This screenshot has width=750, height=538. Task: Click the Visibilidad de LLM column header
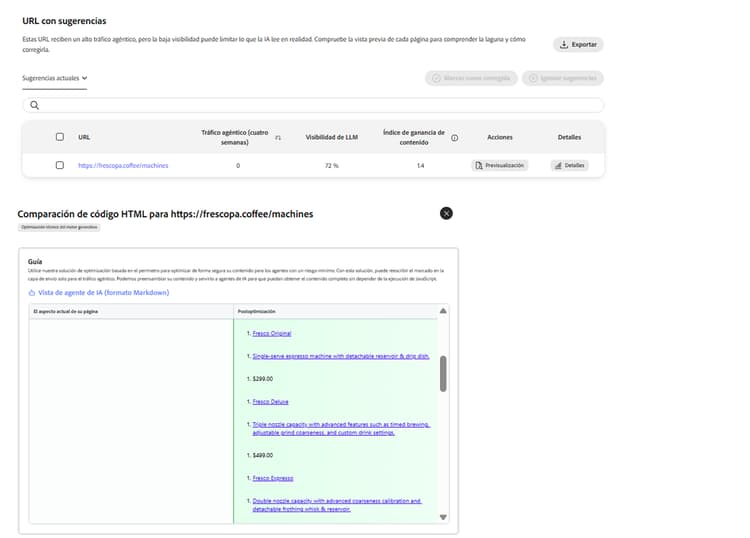(331, 137)
